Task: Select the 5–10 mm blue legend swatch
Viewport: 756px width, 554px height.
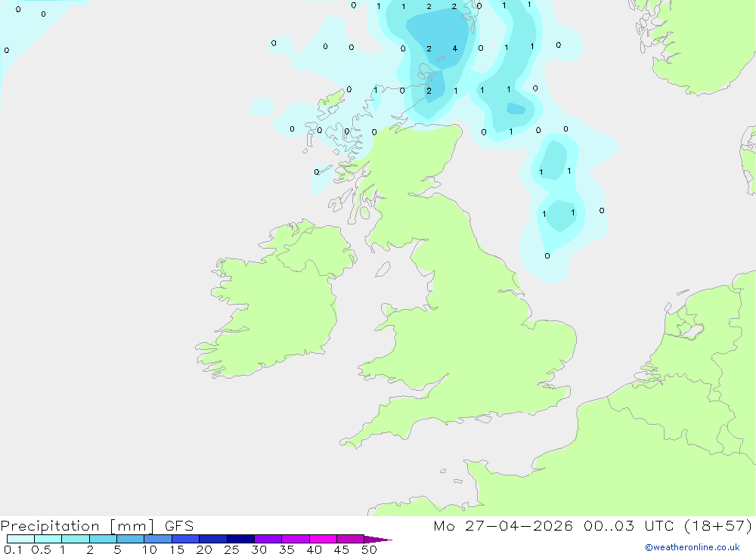Action: pos(131,539)
